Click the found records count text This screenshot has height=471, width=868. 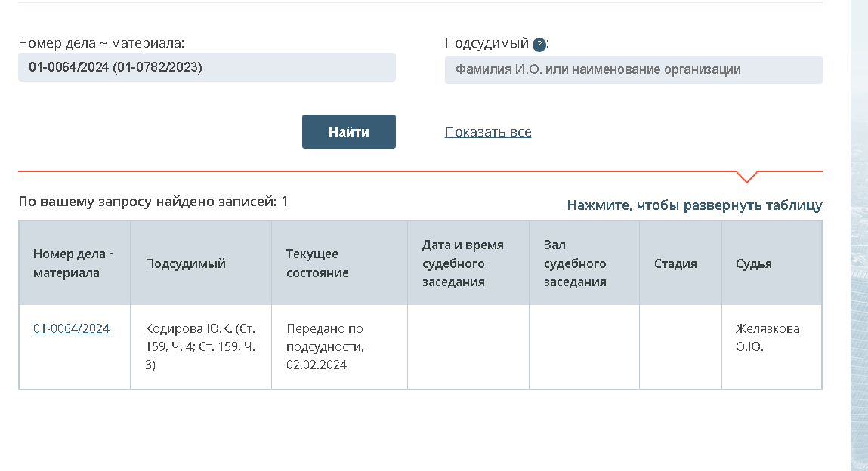[153, 202]
